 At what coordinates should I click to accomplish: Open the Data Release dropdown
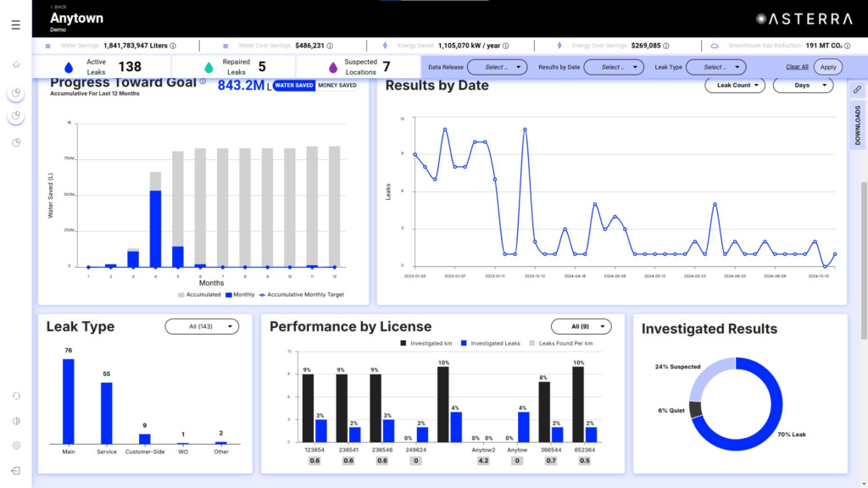[496, 67]
